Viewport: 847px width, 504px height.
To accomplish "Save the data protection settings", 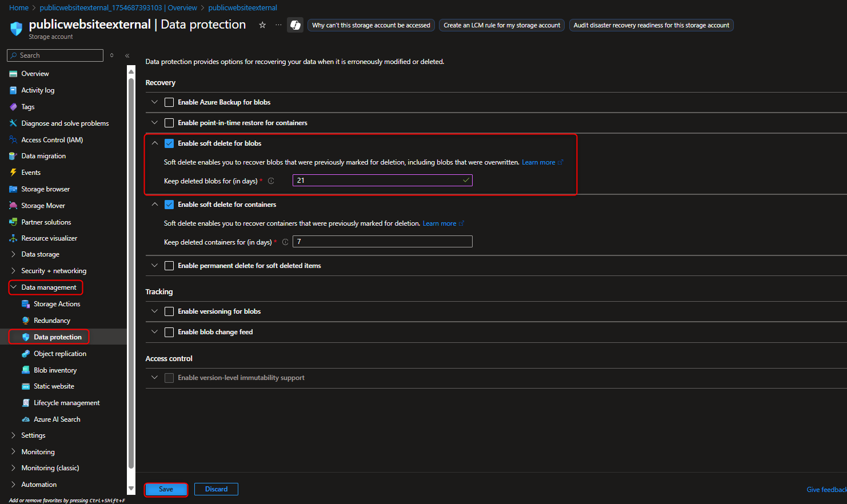I will pyautogui.click(x=166, y=489).
